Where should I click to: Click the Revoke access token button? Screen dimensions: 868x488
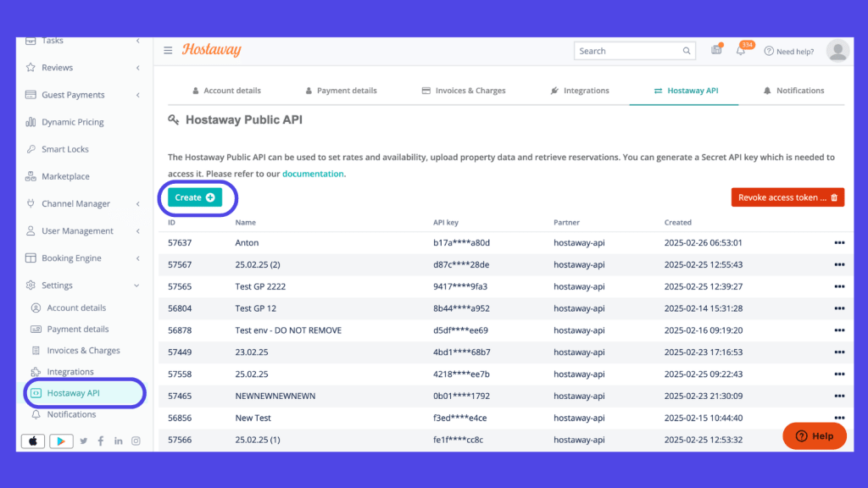(x=787, y=197)
